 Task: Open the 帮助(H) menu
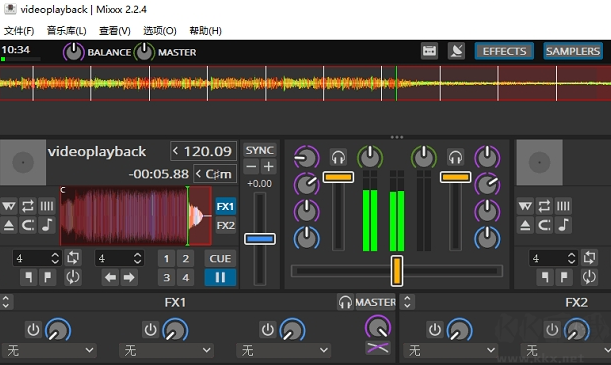[205, 30]
